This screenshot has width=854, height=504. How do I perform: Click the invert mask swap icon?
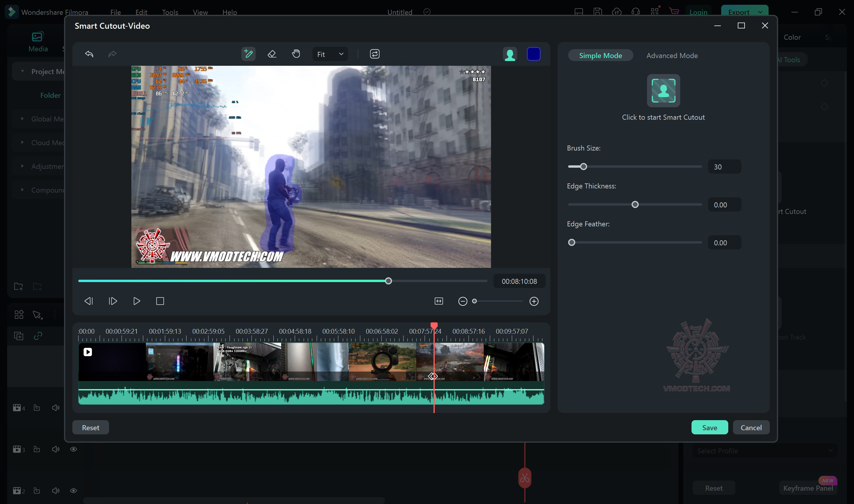tap(375, 54)
